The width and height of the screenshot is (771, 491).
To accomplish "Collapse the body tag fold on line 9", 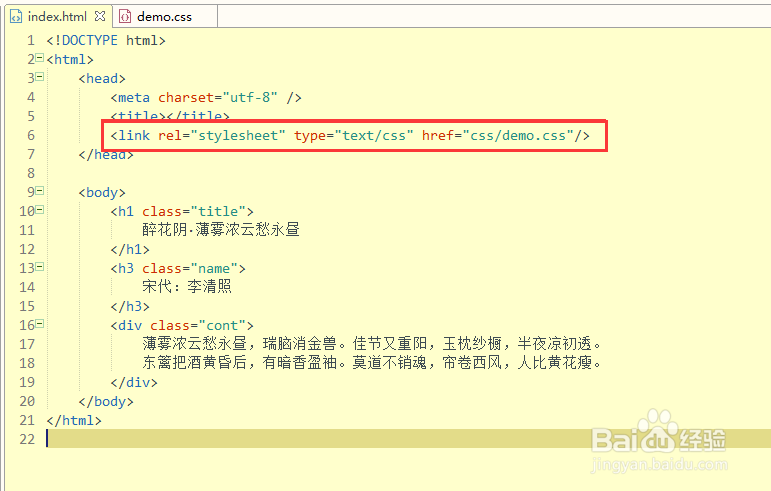I will click(40, 191).
